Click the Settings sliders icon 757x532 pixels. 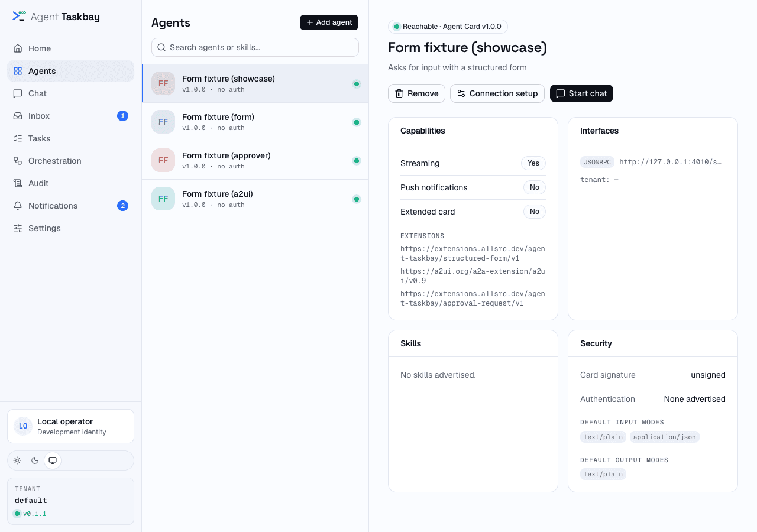(18, 228)
